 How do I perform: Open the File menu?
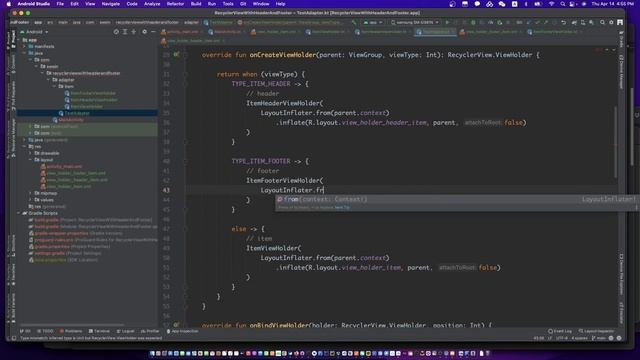(60, 4)
